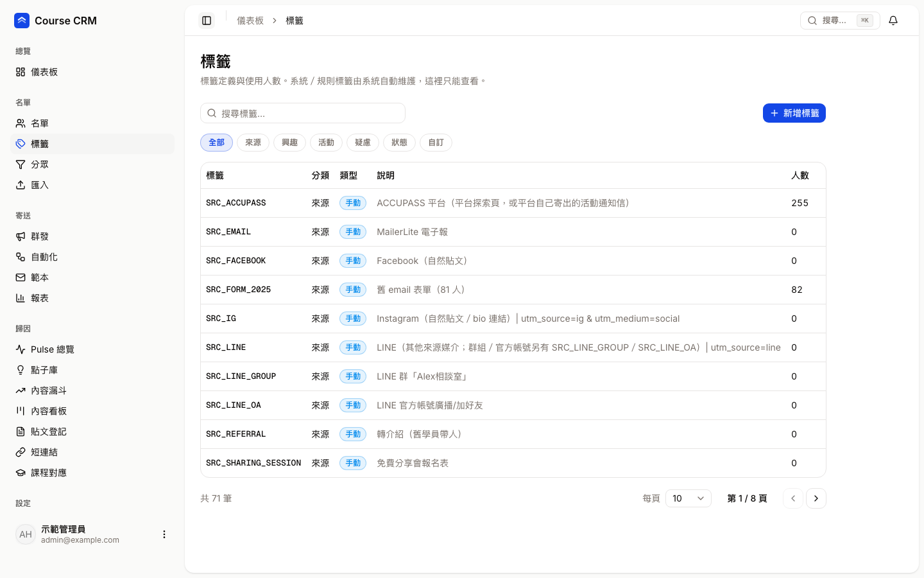The height and width of the screenshot is (578, 924).
Task: Click the 新增標籤 button
Action: 794,113
